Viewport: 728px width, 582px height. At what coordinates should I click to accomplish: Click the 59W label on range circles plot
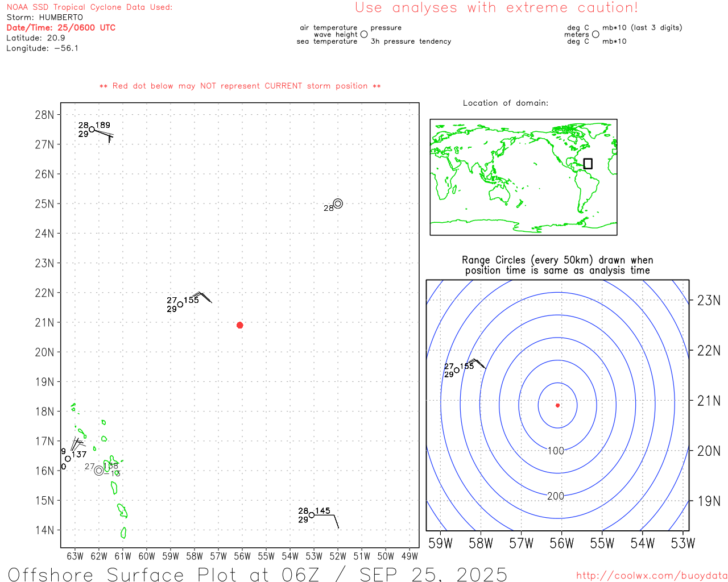[x=440, y=543]
